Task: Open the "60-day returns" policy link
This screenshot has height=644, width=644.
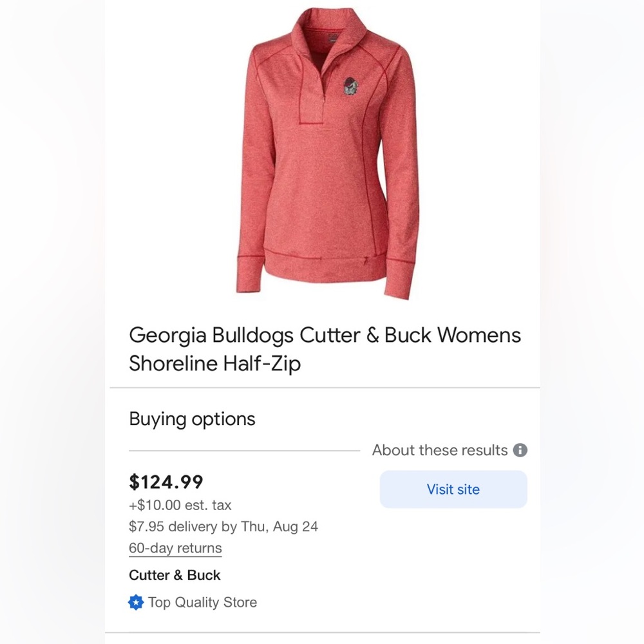Action: pos(175,548)
